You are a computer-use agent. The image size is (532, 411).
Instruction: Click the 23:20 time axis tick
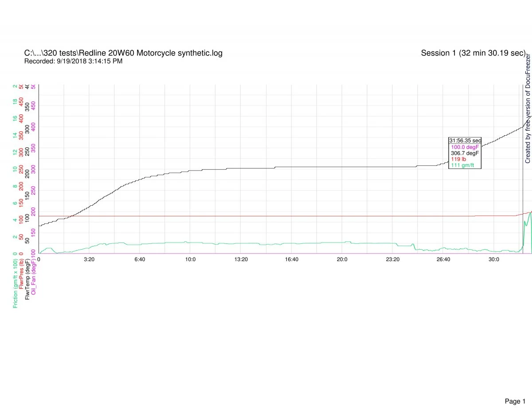click(x=392, y=259)
